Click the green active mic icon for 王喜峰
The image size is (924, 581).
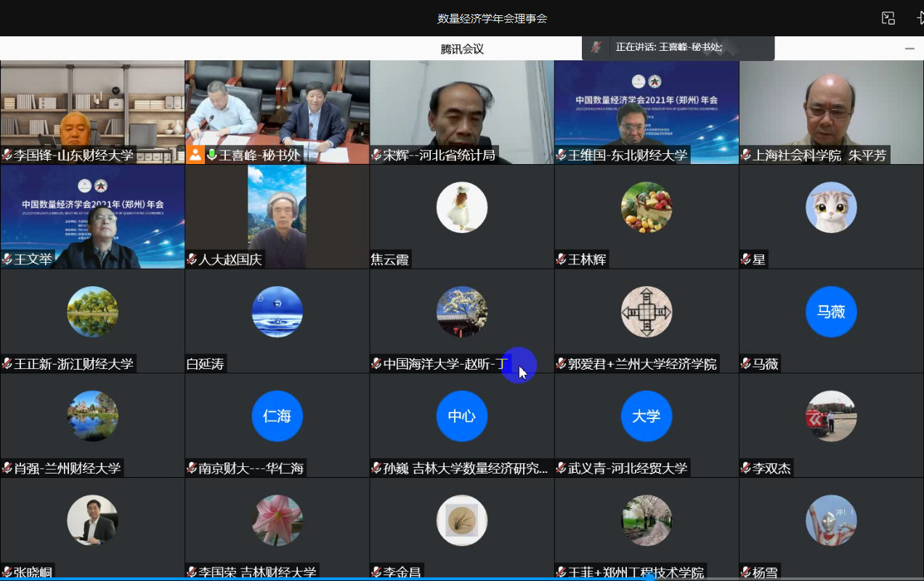point(212,155)
